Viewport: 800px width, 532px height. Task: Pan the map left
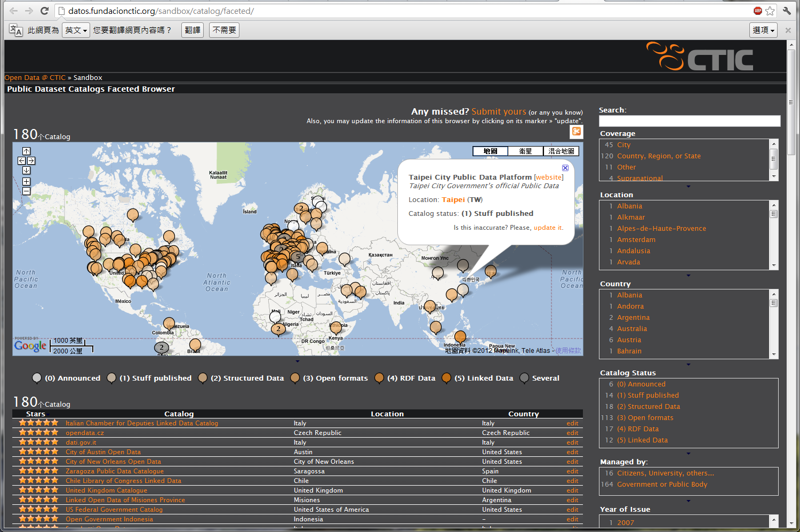pyautogui.click(x=21, y=160)
